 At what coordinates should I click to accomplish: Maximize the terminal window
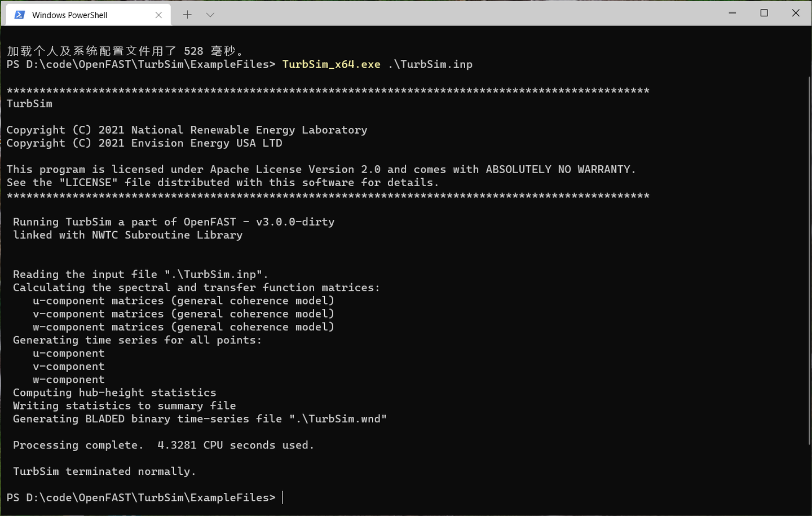point(764,13)
